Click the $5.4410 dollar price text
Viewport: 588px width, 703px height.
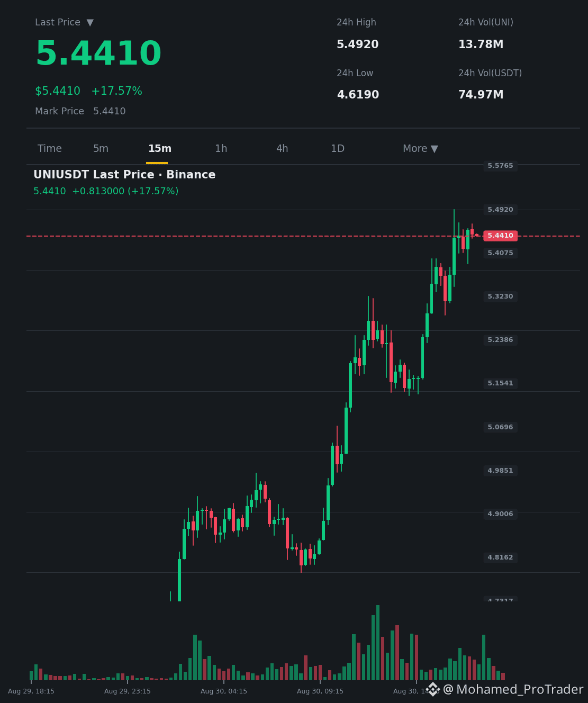tap(58, 91)
